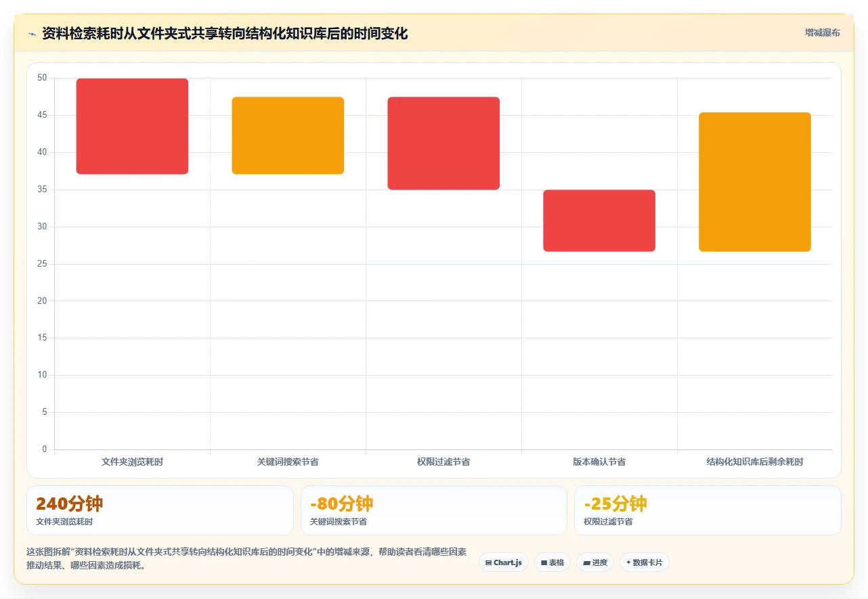Image resolution: width=868 pixels, height=599 pixels.
Task: Click the 数据卡片 tag chip
Action: [x=645, y=562]
